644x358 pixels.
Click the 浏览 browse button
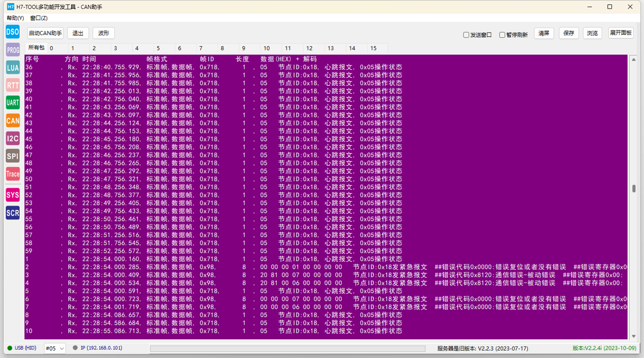[592, 33]
